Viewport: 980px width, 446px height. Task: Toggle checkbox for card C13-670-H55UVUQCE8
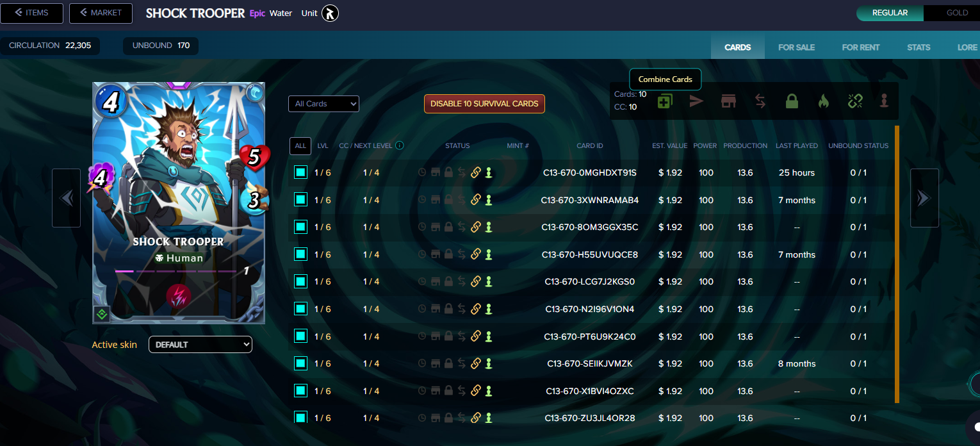[301, 254]
